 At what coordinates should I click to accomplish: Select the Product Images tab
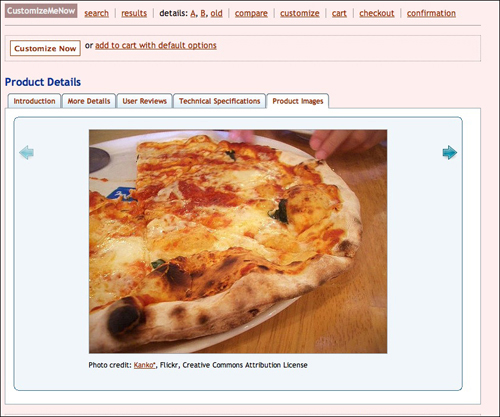(x=298, y=101)
